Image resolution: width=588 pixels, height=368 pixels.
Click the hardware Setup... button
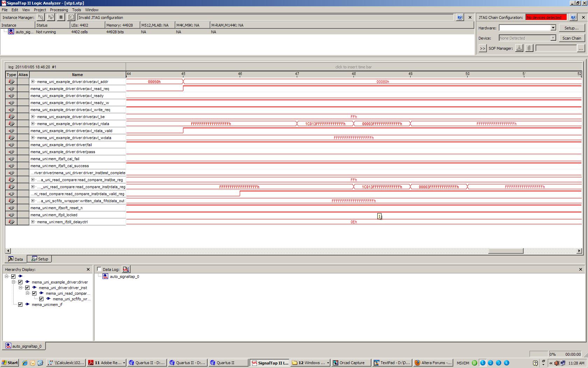click(571, 28)
